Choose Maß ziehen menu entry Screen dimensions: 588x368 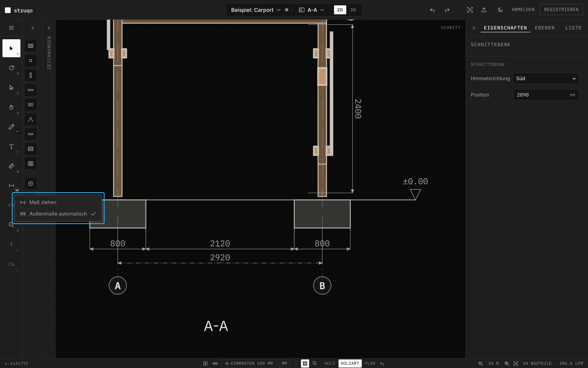pos(58,202)
